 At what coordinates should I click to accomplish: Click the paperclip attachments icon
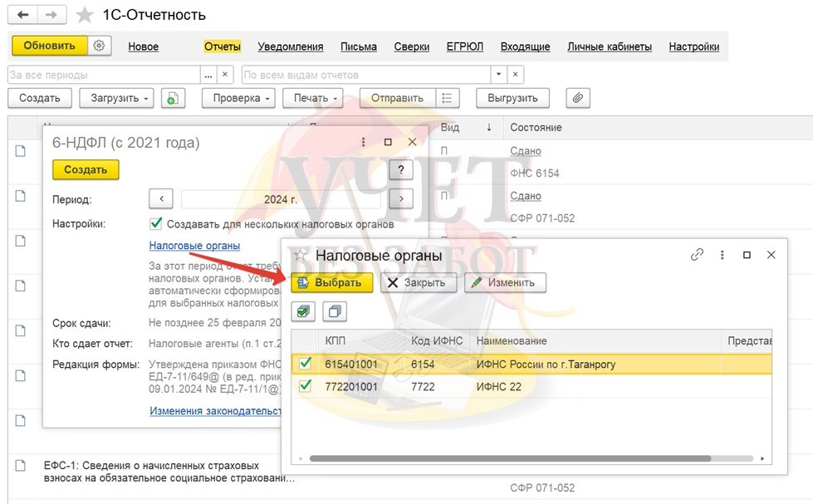pos(578,98)
